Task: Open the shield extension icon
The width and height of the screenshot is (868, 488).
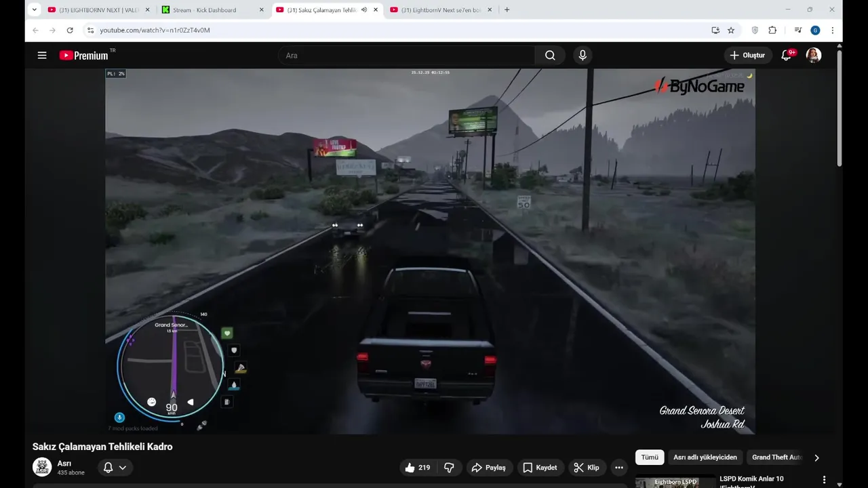Action: click(x=755, y=30)
